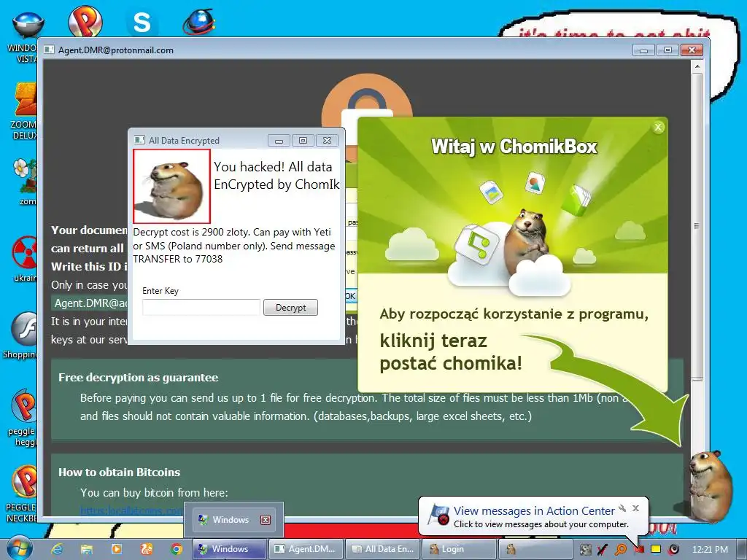The height and width of the screenshot is (560, 747).
Task: Open the PEGGLE NECKBE desktop icon
Action: [x=21, y=494]
